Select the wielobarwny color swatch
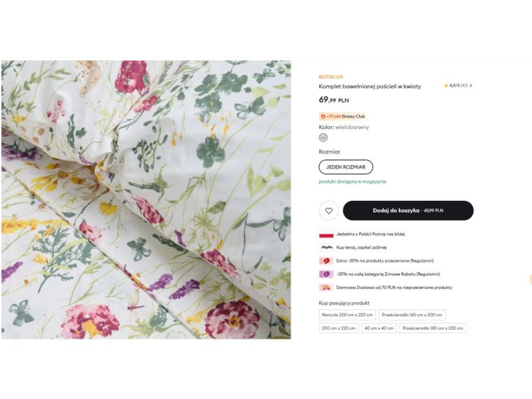 [x=323, y=137]
